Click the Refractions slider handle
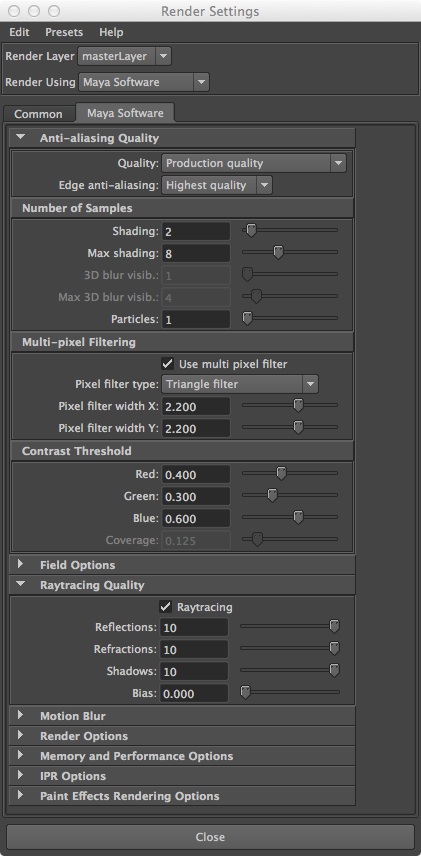This screenshot has height=856, width=421. (335, 649)
